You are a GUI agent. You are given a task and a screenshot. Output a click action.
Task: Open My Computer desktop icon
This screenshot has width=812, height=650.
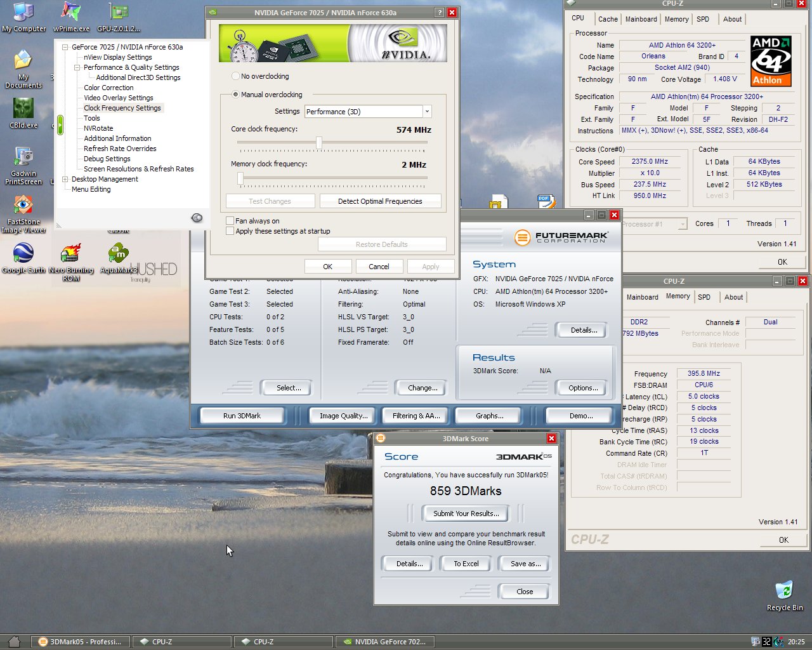(23, 17)
